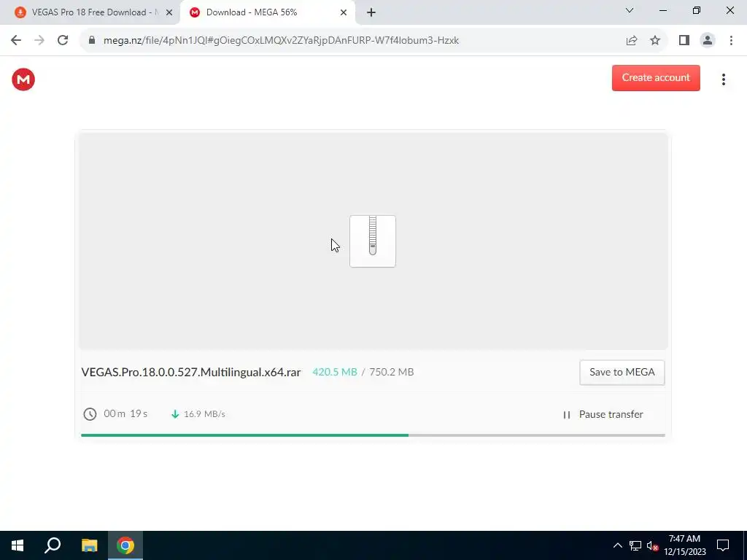Open the tab search dropdown arrow

click(x=630, y=10)
